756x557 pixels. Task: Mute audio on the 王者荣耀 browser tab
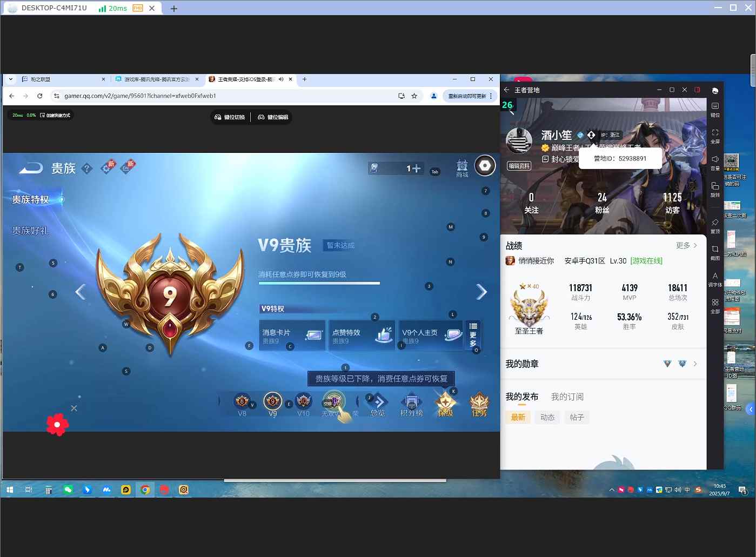(x=281, y=79)
